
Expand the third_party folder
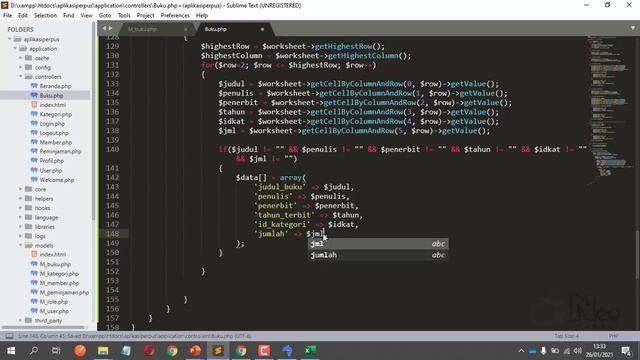click(x=20, y=321)
